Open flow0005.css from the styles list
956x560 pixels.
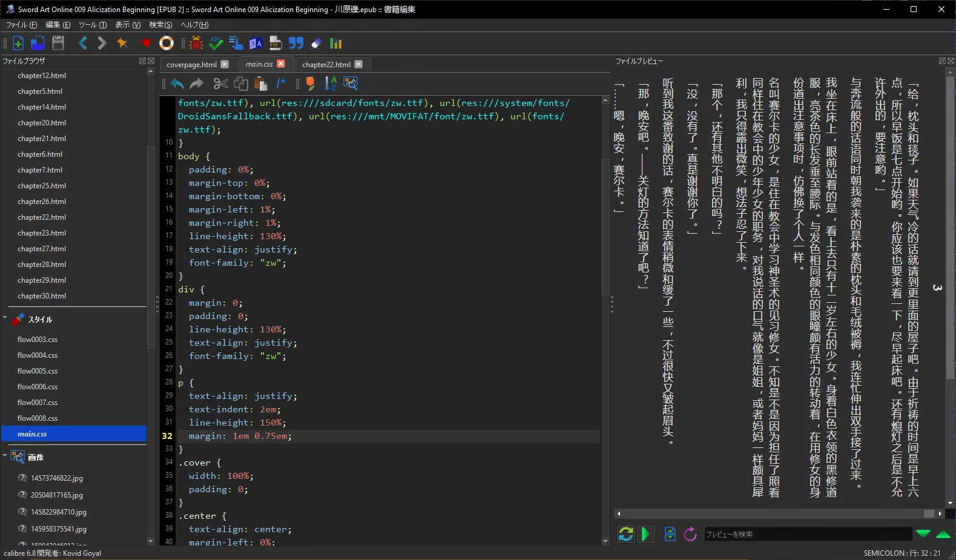(38, 371)
